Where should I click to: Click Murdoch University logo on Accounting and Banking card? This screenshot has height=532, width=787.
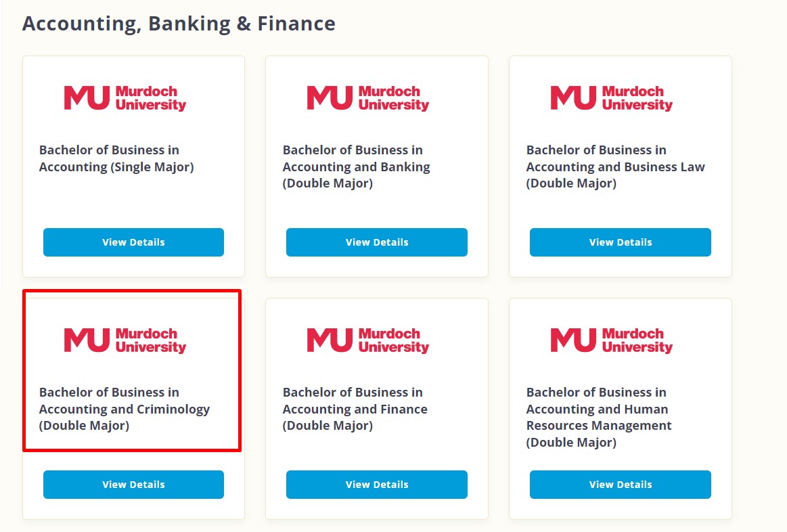click(368, 98)
